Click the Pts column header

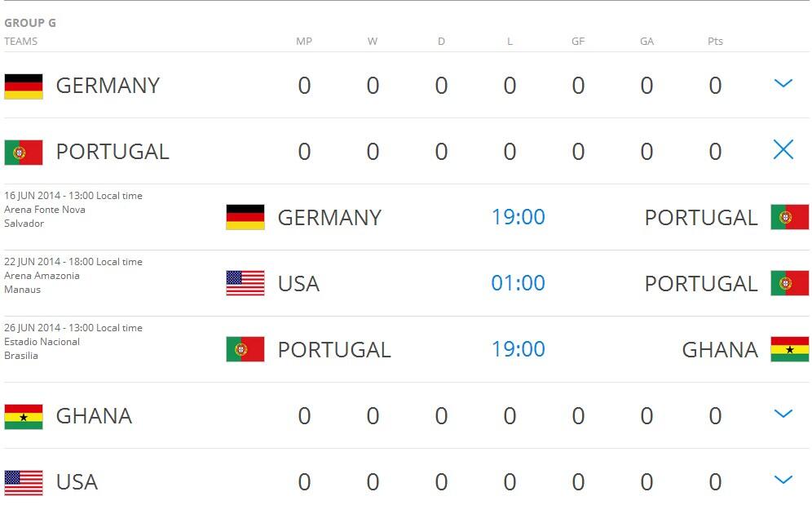(715, 42)
